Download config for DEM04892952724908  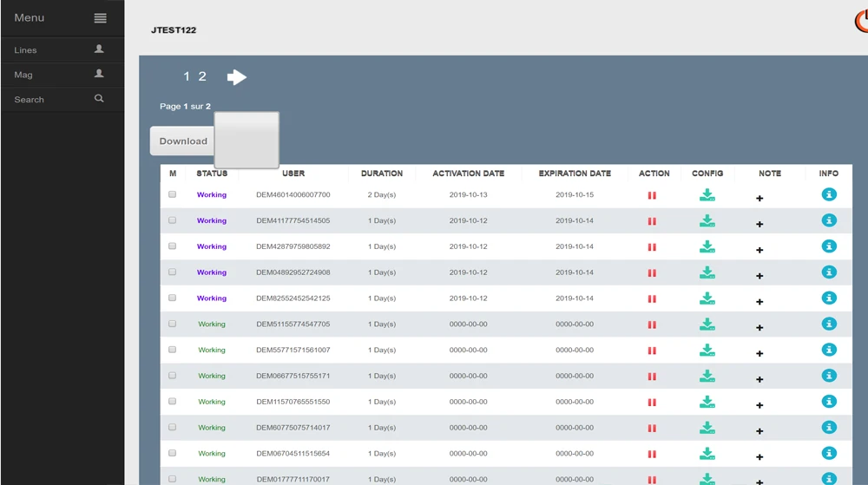707,272
